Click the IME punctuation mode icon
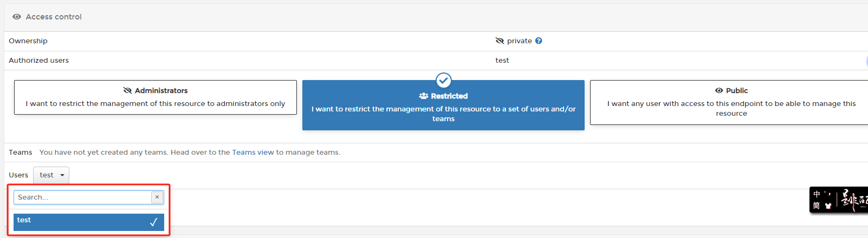868x238 pixels. click(827, 194)
